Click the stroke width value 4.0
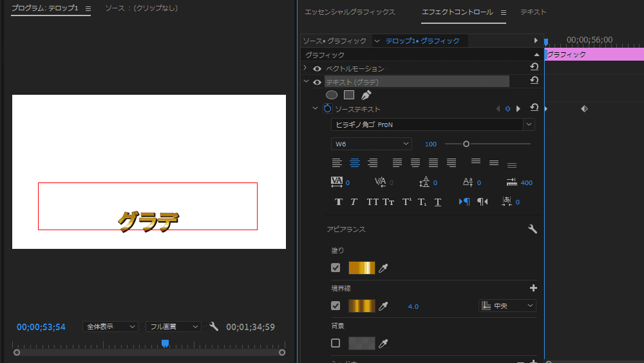Image resolution: width=644 pixels, height=363 pixels. click(x=413, y=306)
